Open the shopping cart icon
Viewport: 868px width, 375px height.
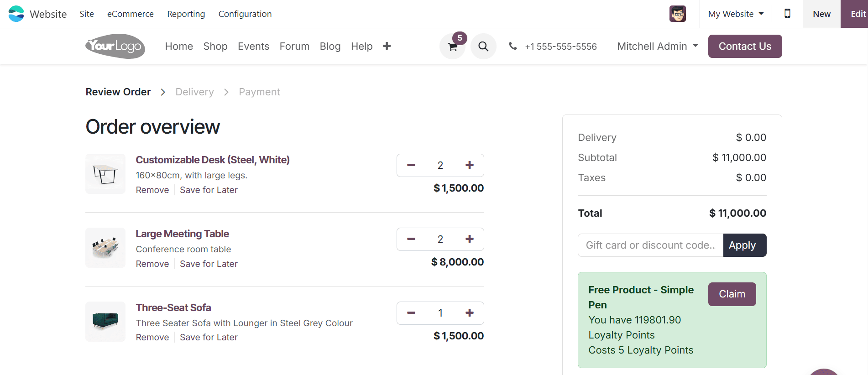452,46
